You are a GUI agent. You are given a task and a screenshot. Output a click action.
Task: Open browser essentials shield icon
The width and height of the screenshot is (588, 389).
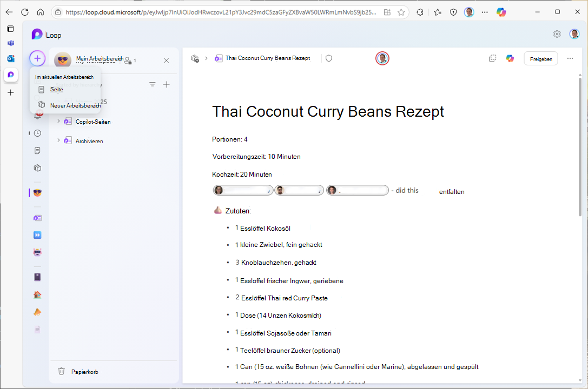453,12
